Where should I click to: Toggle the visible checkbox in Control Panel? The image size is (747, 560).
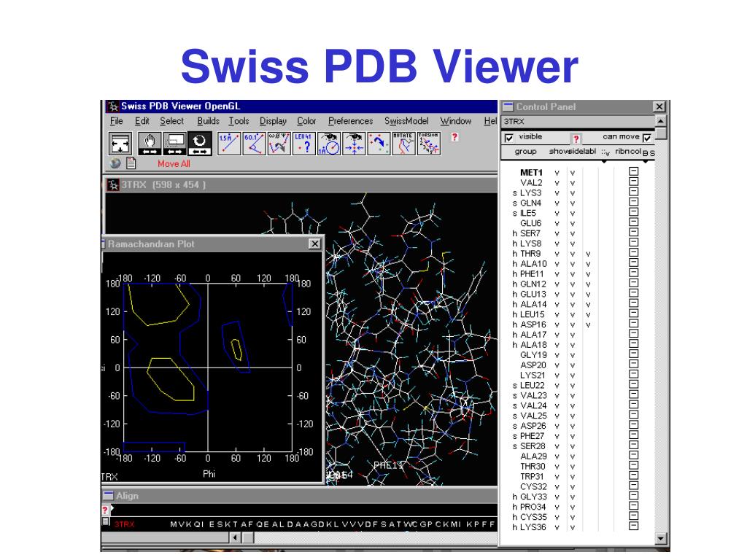pos(508,138)
